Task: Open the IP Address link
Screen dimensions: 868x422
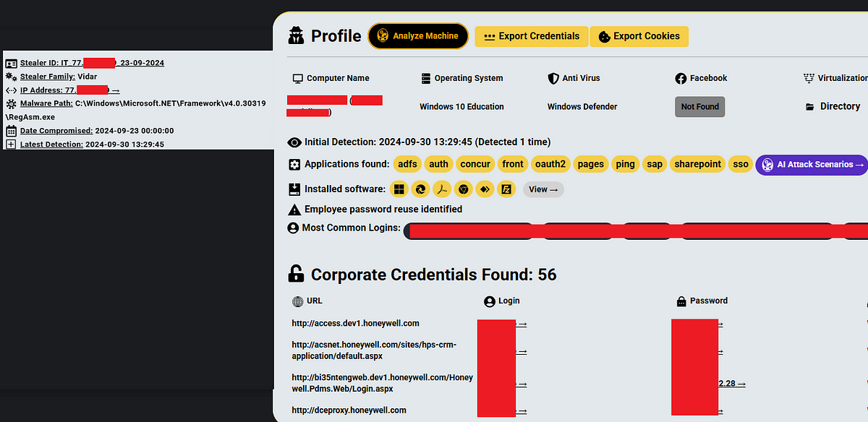Action: coord(70,90)
